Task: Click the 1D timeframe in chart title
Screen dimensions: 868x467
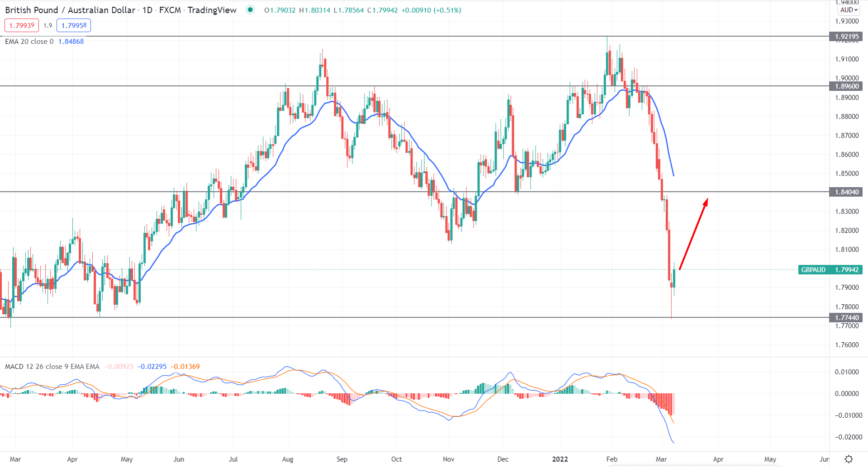Action: click(147, 10)
